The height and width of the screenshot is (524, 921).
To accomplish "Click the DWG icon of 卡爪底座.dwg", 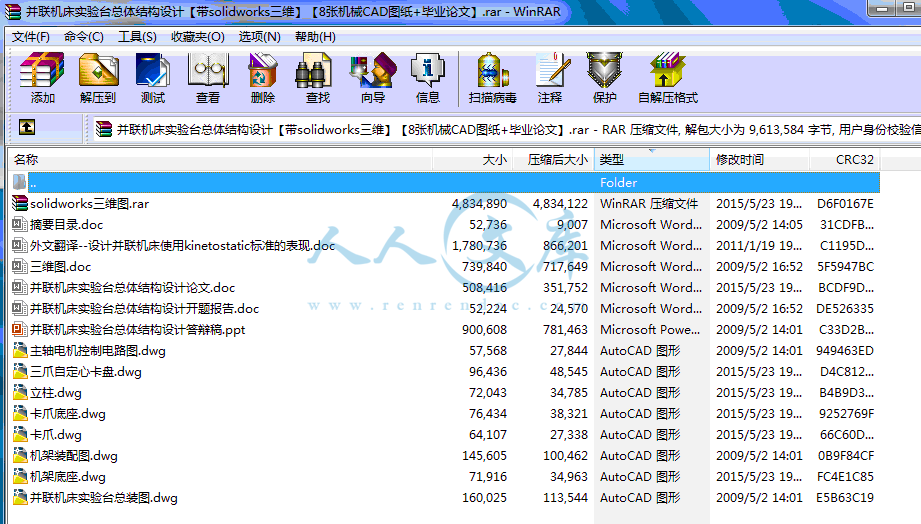I will pyautogui.click(x=20, y=414).
